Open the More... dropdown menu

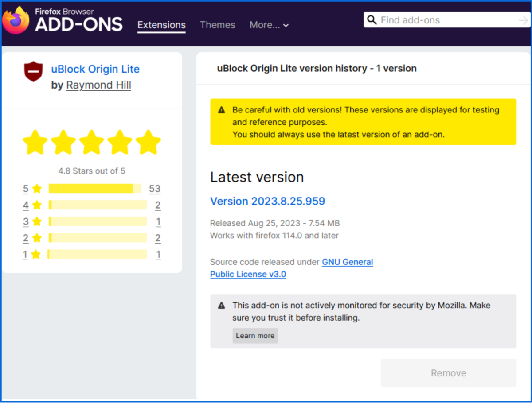click(269, 25)
